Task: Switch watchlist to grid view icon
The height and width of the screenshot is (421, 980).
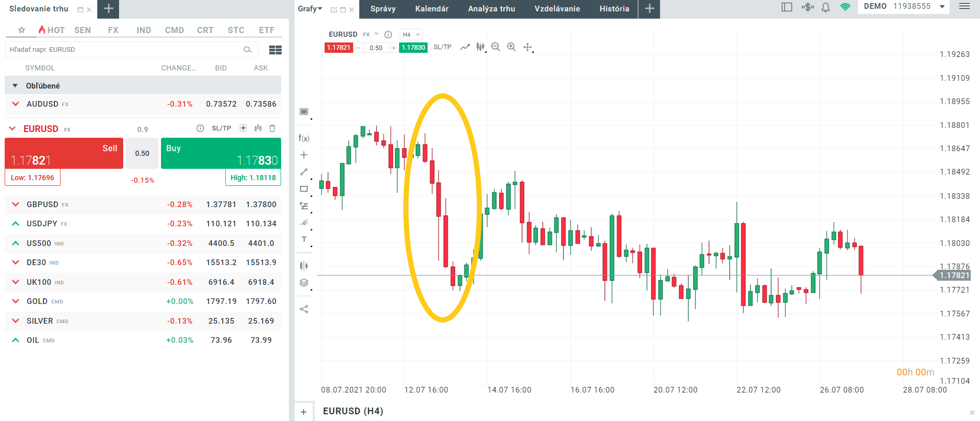Action: pos(275,50)
